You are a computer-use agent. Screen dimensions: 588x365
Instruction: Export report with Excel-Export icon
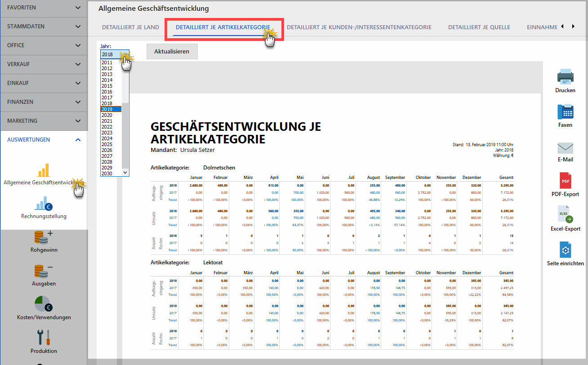565,215
